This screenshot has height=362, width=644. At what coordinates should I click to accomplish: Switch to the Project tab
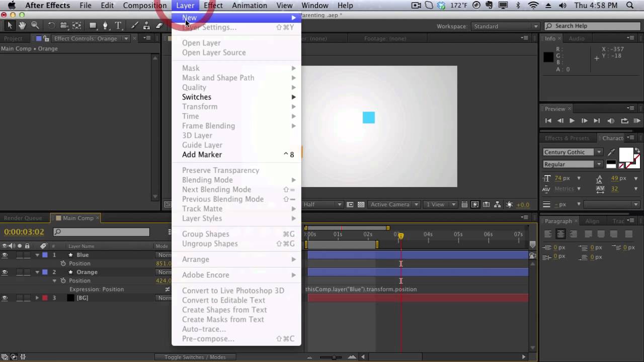click(x=13, y=38)
